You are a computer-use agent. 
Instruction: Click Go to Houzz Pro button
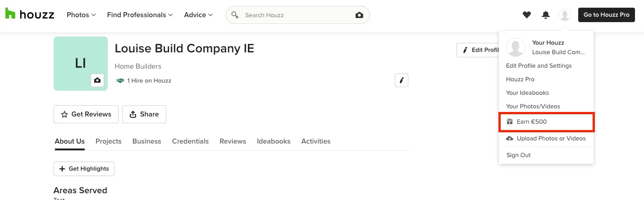607,15
